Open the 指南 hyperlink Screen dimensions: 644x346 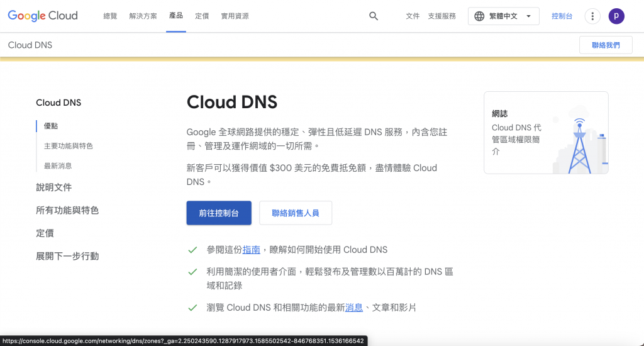pos(252,250)
